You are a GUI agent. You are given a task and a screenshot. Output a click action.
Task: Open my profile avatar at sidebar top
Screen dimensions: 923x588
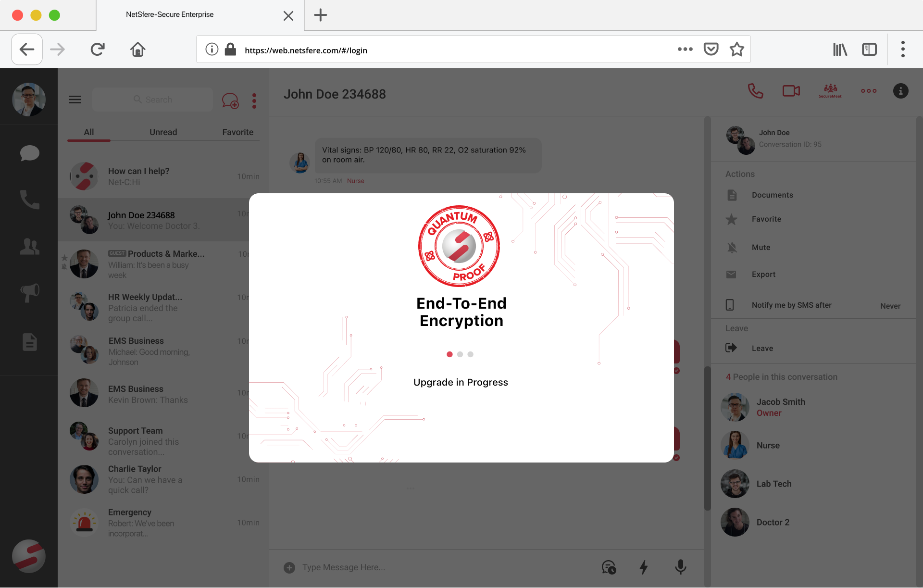(x=28, y=100)
